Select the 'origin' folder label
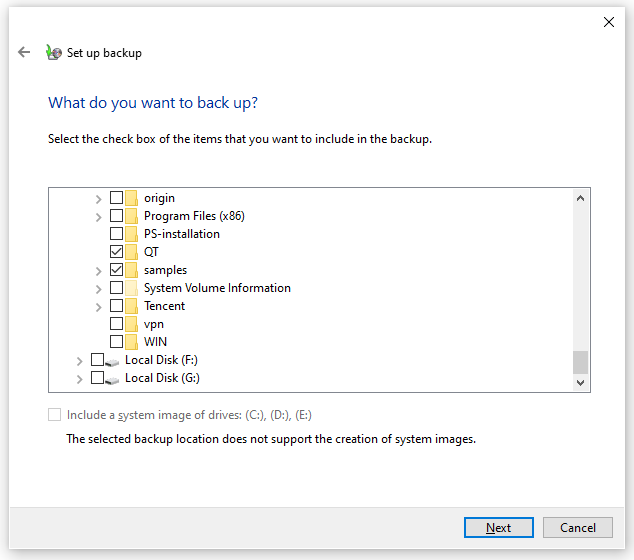This screenshot has width=634, height=560. coord(159,198)
